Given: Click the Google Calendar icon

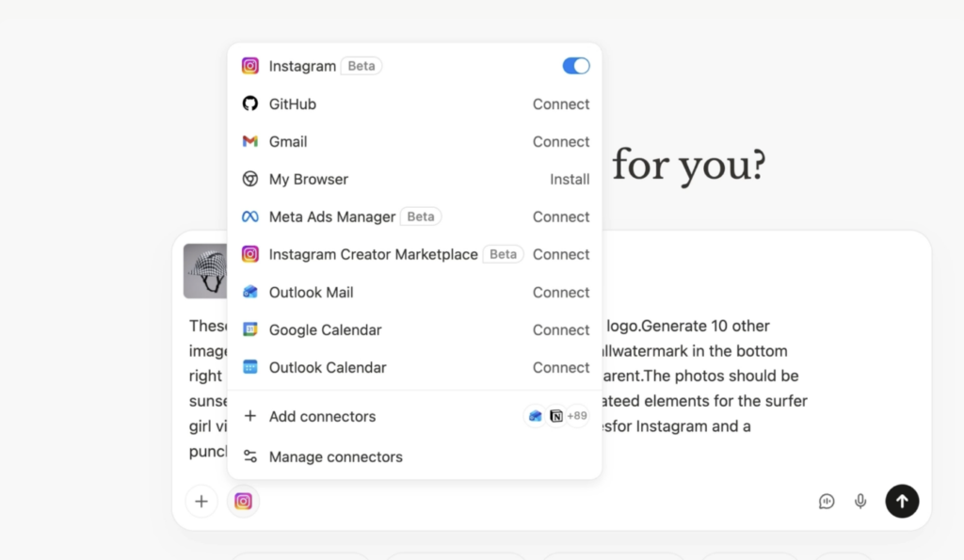Looking at the screenshot, I should [250, 329].
